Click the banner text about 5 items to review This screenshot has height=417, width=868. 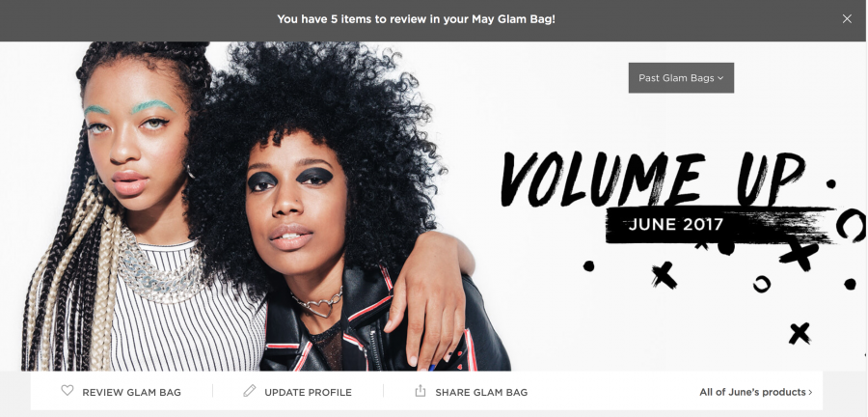tap(416, 19)
